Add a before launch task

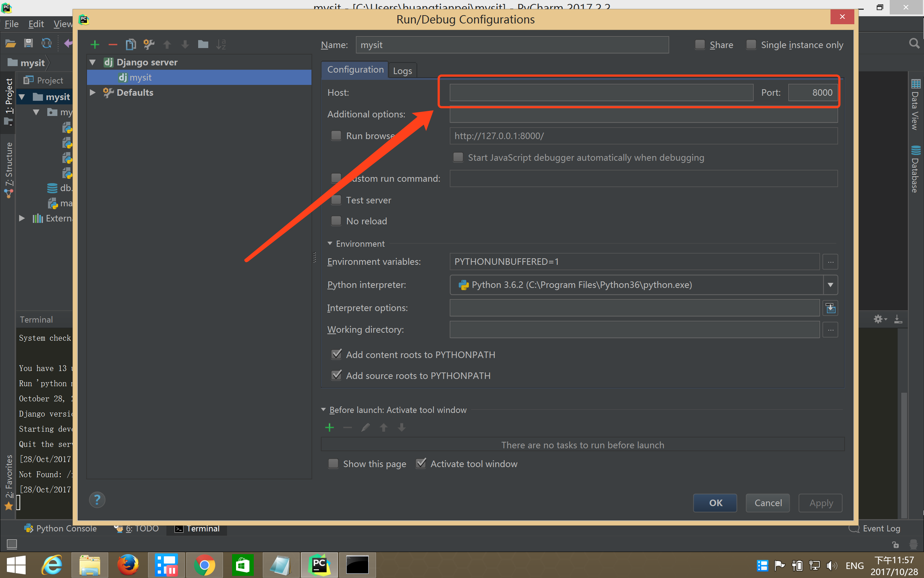pos(330,427)
